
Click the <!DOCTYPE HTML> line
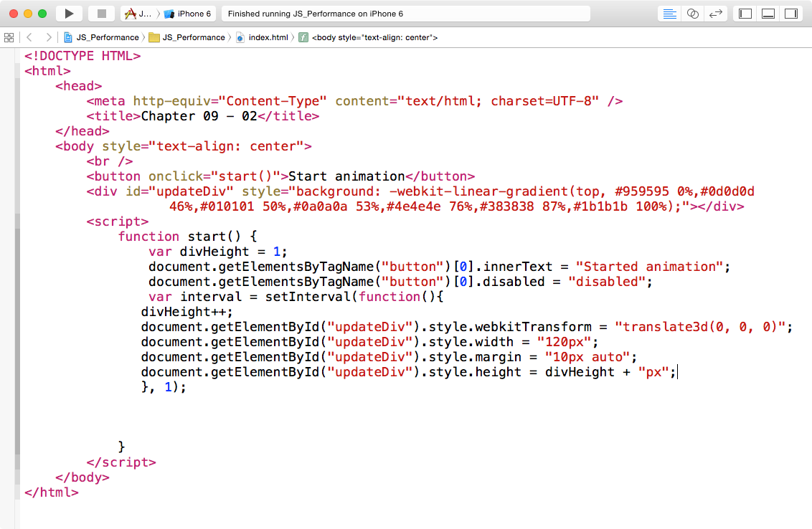tap(82, 56)
